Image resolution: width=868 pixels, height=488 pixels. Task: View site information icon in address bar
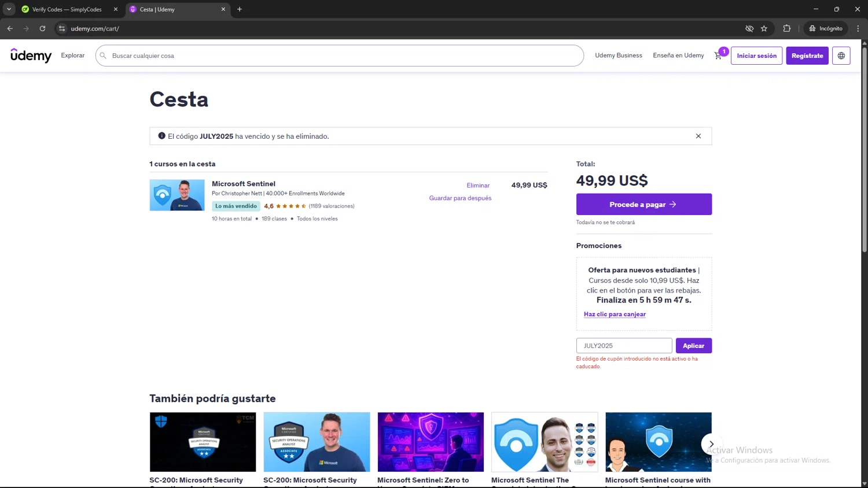tap(62, 28)
